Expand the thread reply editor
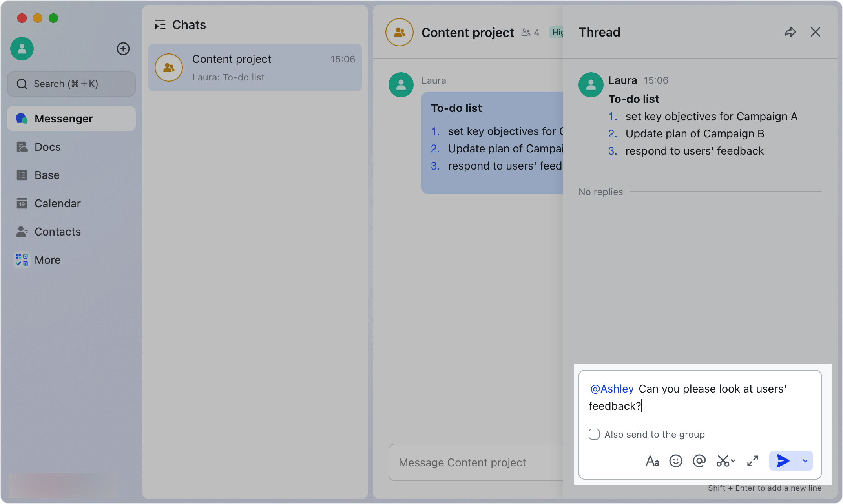Screen dimensions: 843x504 (753, 461)
